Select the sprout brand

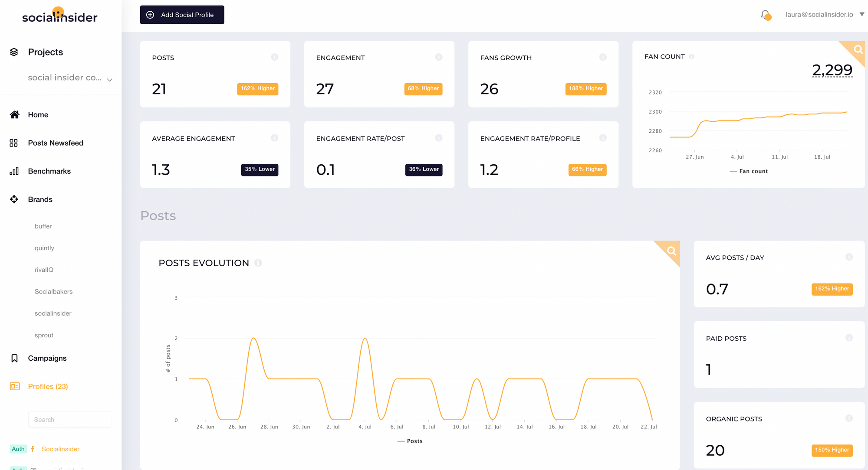[44, 335]
